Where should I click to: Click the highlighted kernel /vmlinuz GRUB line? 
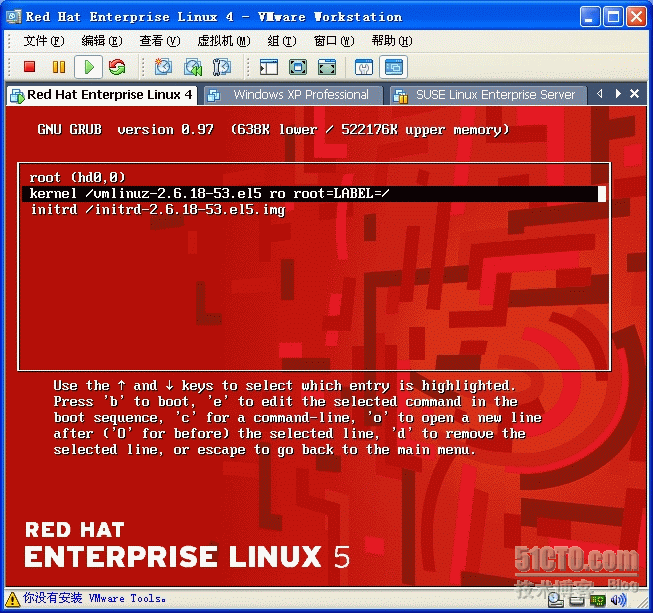point(314,194)
